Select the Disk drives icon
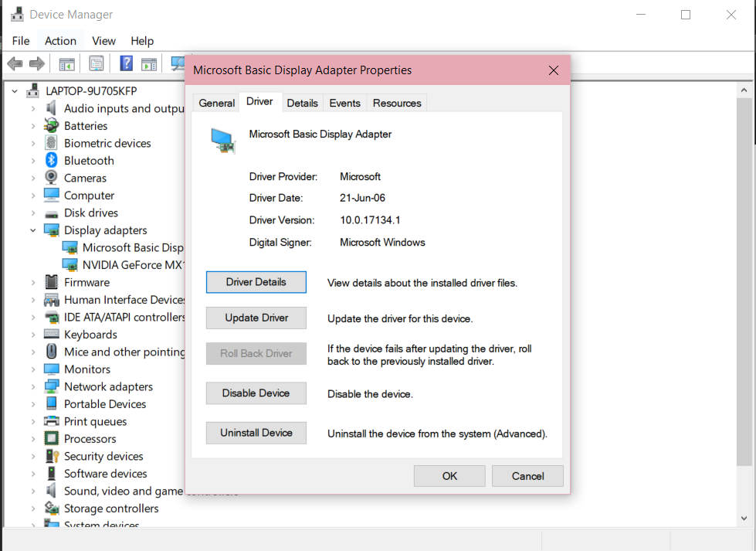The height and width of the screenshot is (551, 756). tap(51, 214)
